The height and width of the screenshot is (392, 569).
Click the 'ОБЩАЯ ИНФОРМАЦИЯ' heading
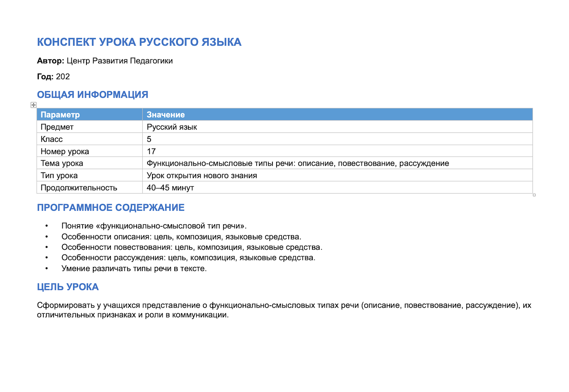(92, 95)
